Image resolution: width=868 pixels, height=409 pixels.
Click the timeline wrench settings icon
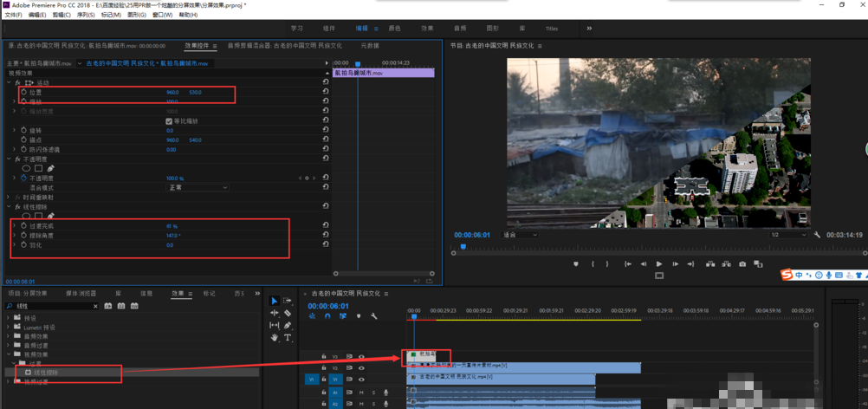(374, 316)
